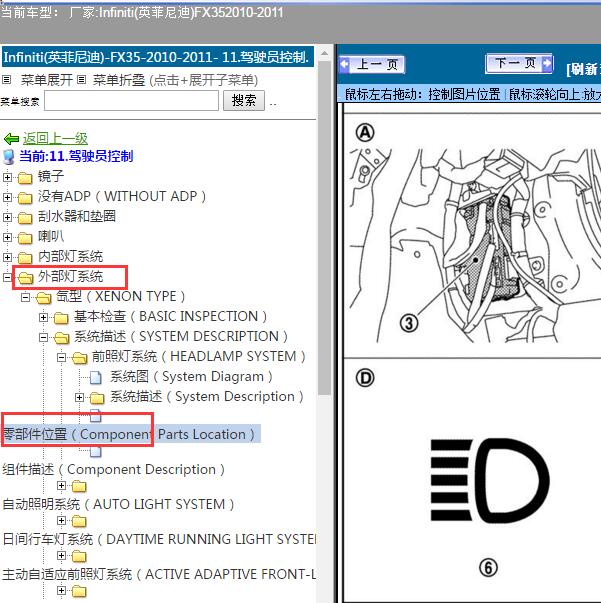Click the folder icon above 日间行车灯系统 (DAYTIME RUNNING LIGHT)
The height and width of the screenshot is (603, 601).
point(79,521)
